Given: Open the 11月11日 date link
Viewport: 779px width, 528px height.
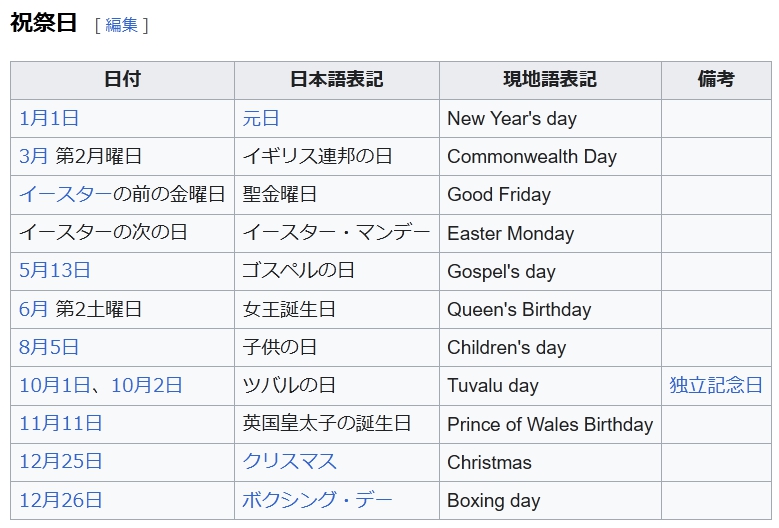Looking at the screenshot, I should pyautogui.click(x=61, y=423).
